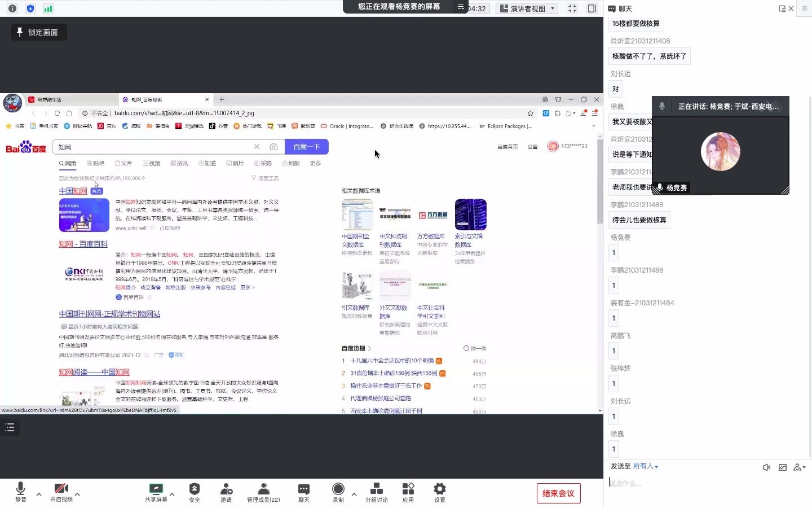This screenshot has width=812, height=508.
Task: Check the green network signal bars icon
Action: 48,8
